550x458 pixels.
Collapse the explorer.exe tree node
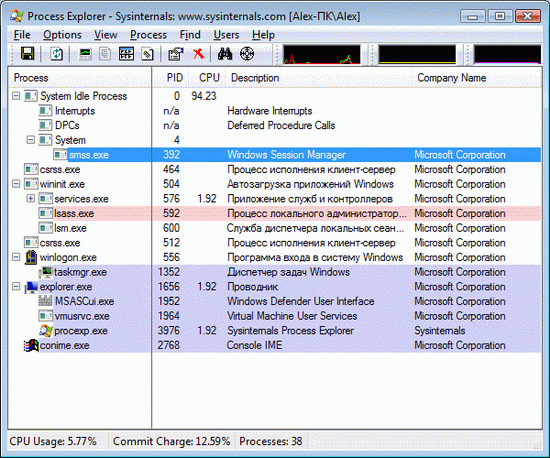(x=16, y=287)
